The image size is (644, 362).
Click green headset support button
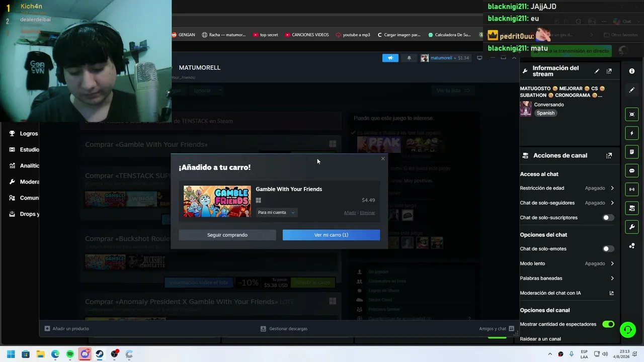[x=628, y=330]
